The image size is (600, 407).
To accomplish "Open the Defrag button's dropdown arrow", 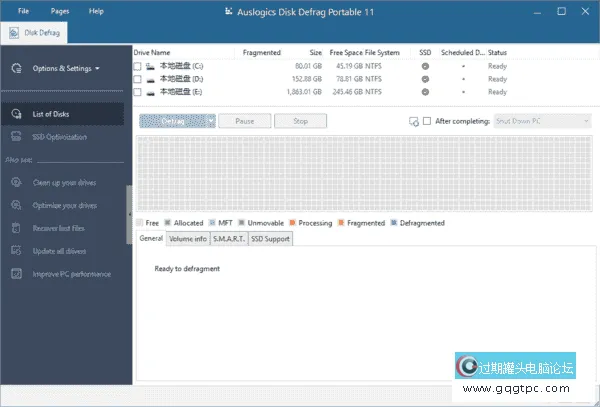I will 209,121.
